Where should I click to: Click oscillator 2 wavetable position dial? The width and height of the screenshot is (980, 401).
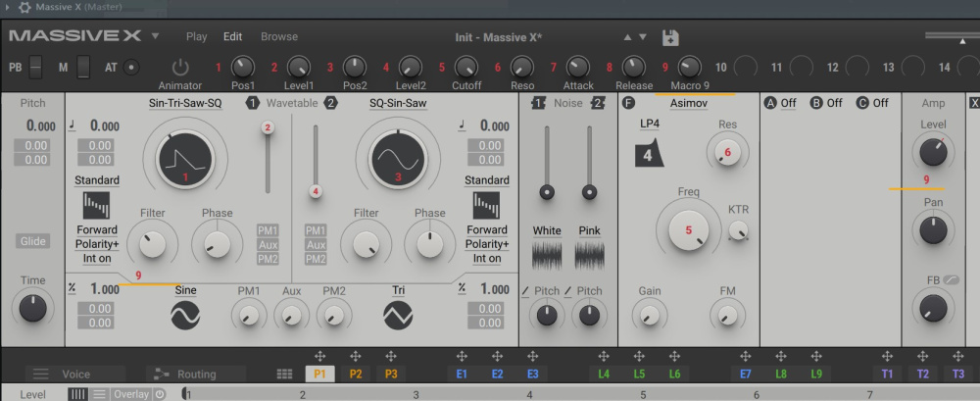[x=398, y=159]
